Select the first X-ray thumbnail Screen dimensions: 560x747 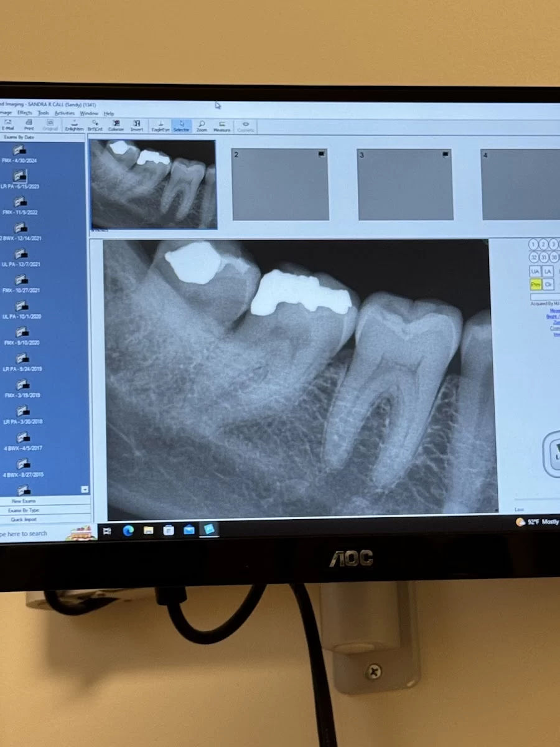[154, 184]
